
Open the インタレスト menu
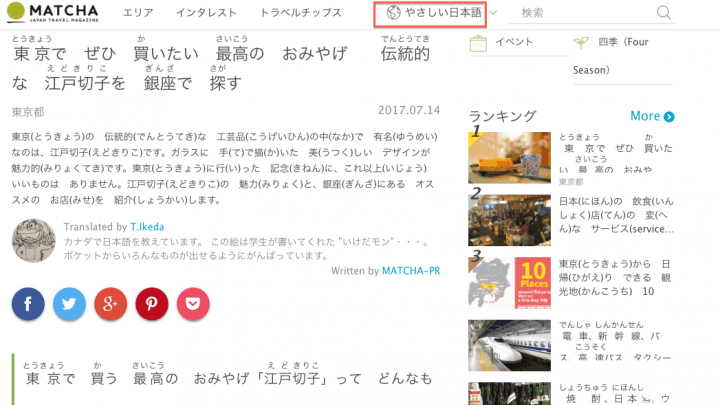(x=206, y=13)
